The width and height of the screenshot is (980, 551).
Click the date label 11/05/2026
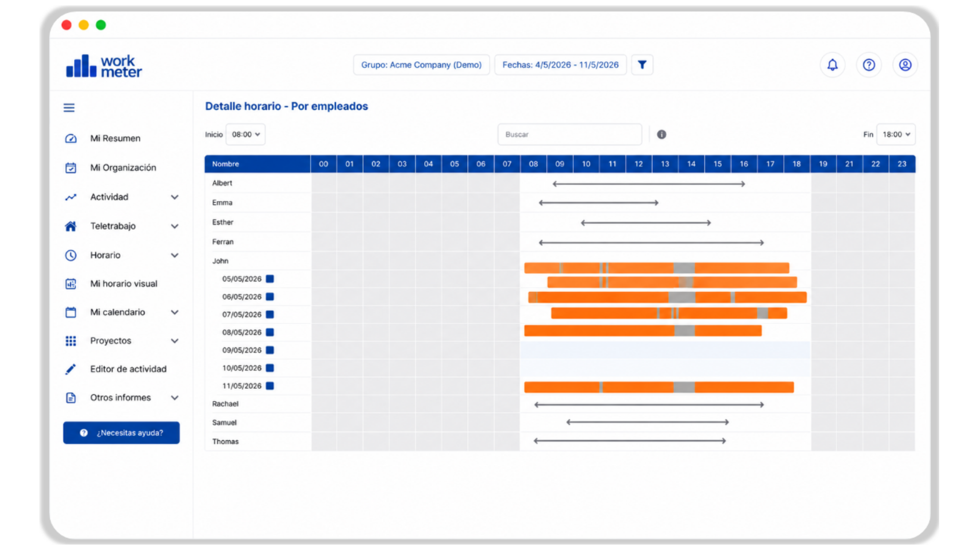pyautogui.click(x=242, y=386)
